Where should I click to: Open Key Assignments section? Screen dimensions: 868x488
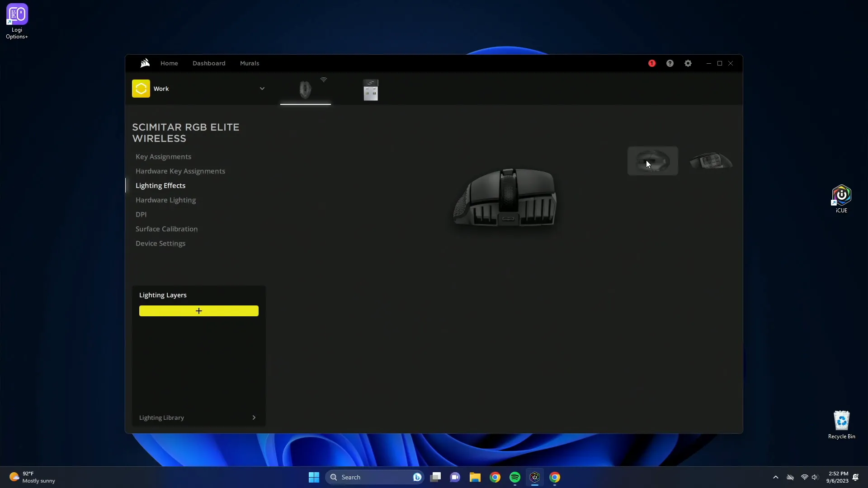[163, 157]
